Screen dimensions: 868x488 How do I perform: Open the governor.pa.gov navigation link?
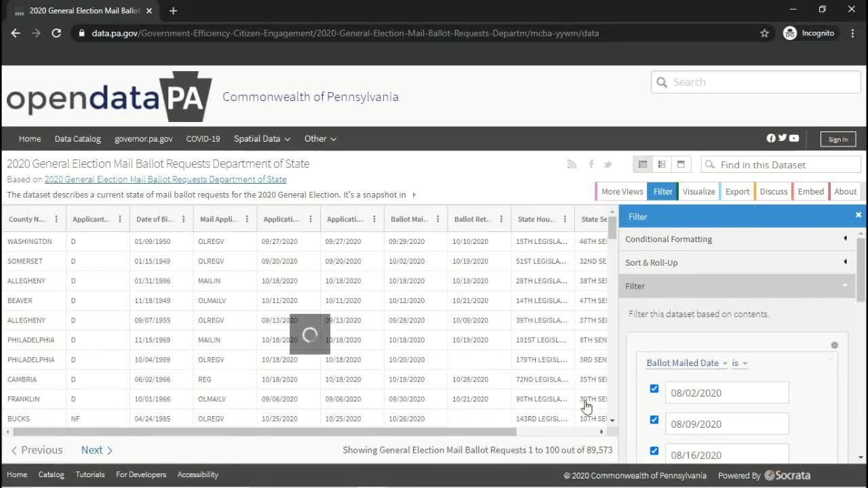point(144,138)
